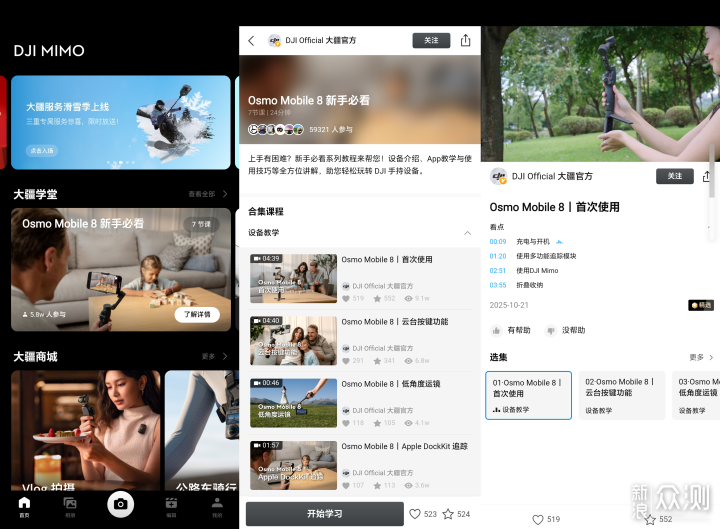Click 点击入场 on the ski banner
The height and width of the screenshot is (529, 720).
(42, 151)
